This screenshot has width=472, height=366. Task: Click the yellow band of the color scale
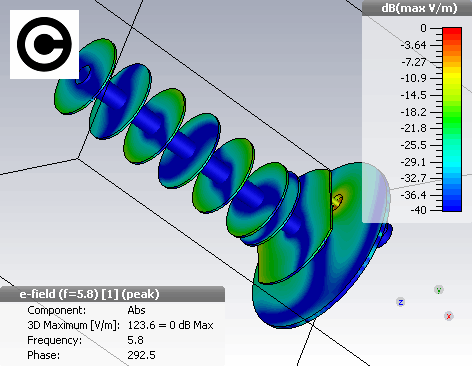point(452,75)
